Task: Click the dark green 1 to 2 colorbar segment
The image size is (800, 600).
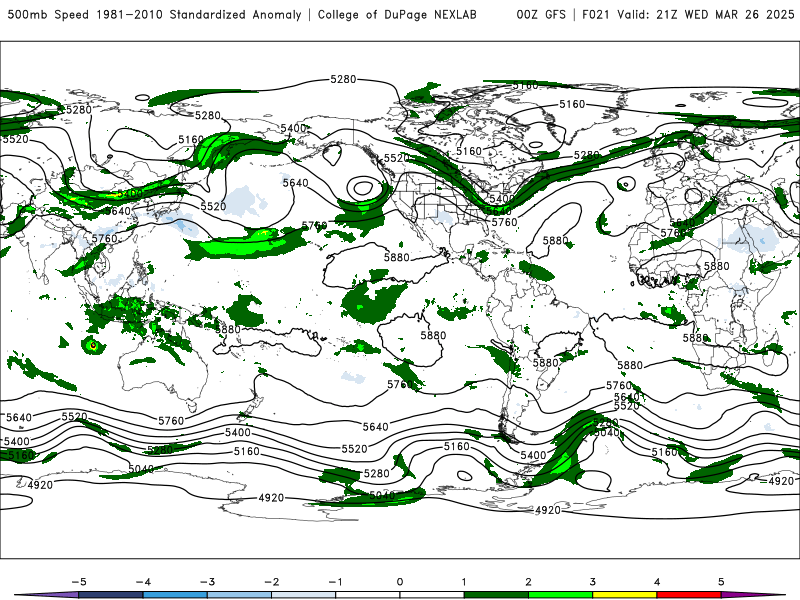Action: pos(496,595)
